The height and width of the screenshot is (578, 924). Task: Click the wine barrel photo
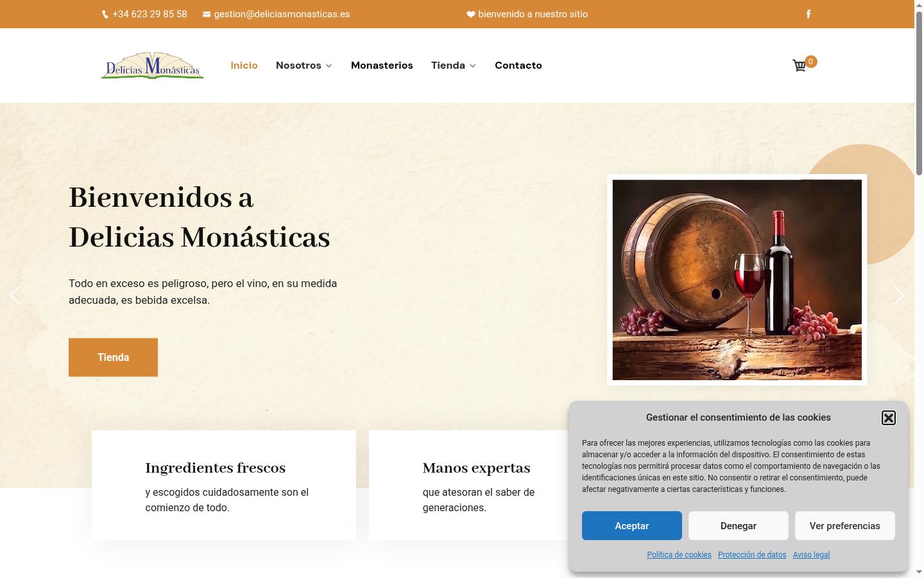point(737,280)
